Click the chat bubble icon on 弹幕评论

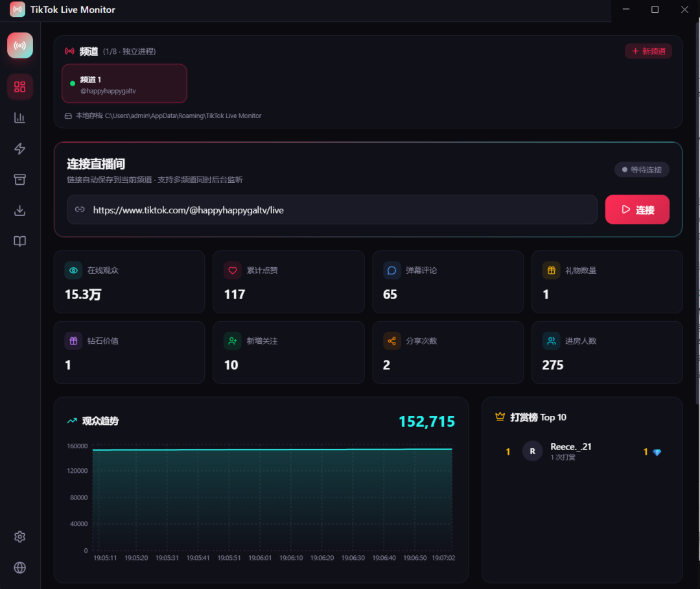[391, 270]
